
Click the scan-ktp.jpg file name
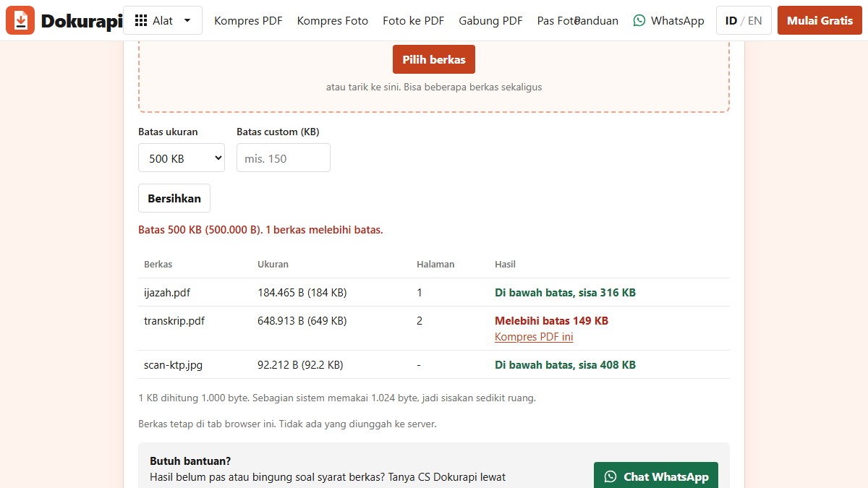(173, 365)
